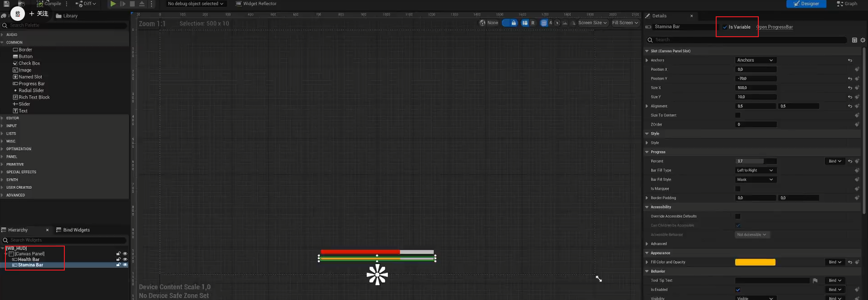This screenshot has width=868, height=300.
Task: Click the Compile button
Action: (x=49, y=4)
